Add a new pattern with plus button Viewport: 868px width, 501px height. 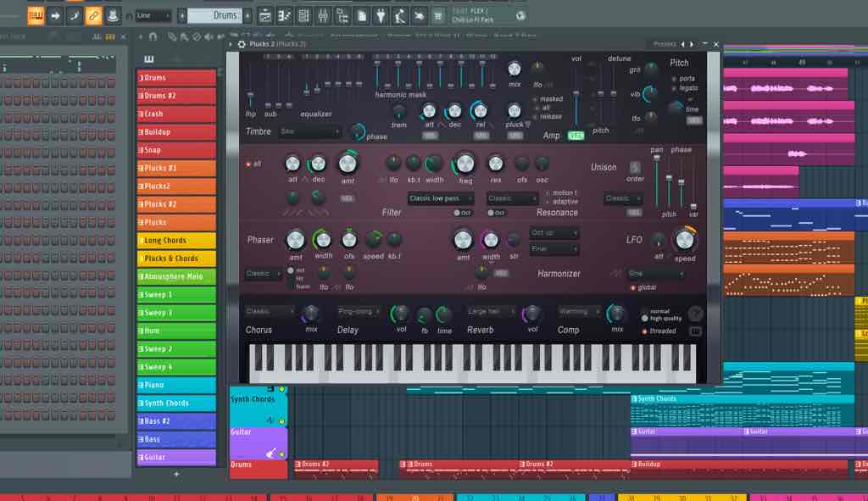(x=176, y=475)
